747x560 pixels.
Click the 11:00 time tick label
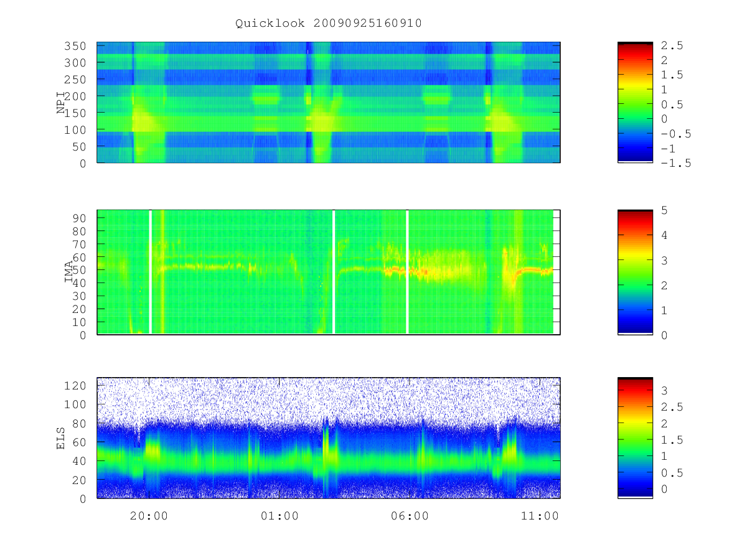[540, 516]
